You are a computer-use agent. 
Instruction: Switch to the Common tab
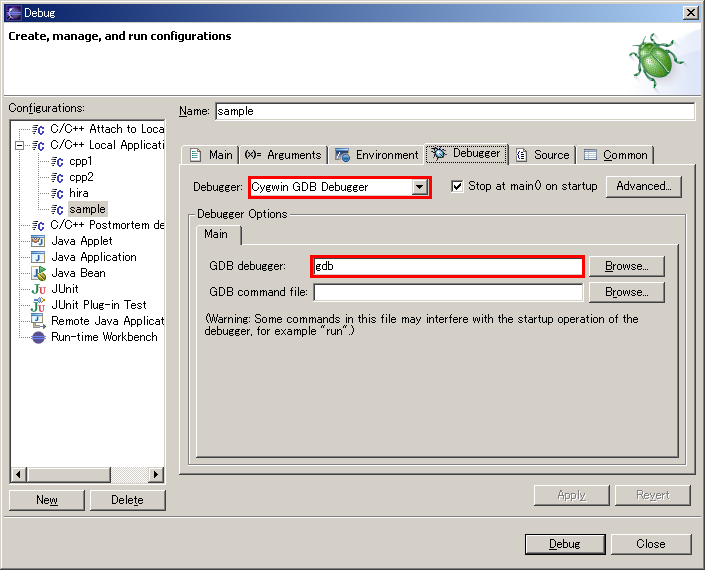click(616, 155)
